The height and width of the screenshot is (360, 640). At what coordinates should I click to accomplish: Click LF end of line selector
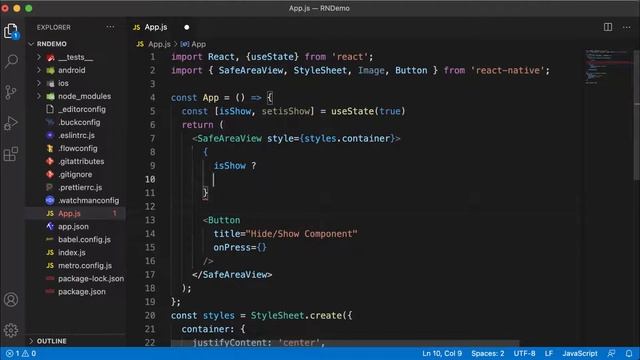(x=549, y=353)
